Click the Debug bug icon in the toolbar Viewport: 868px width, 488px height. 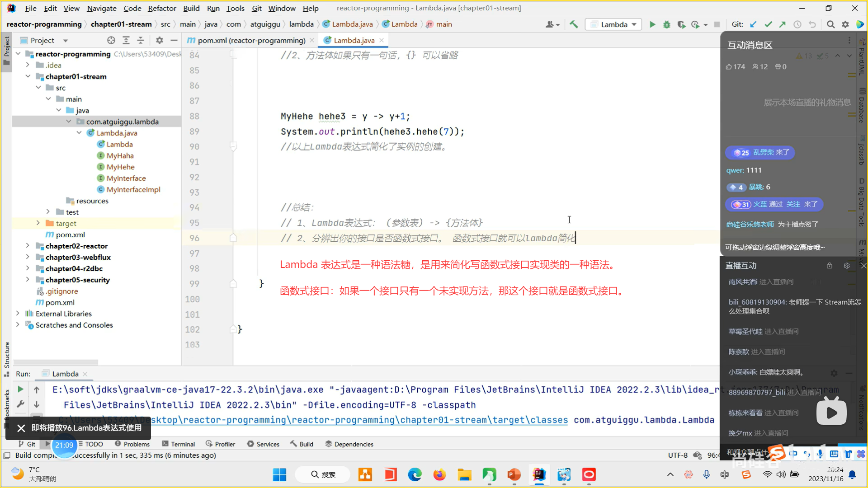pyautogui.click(x=666, y=24)
